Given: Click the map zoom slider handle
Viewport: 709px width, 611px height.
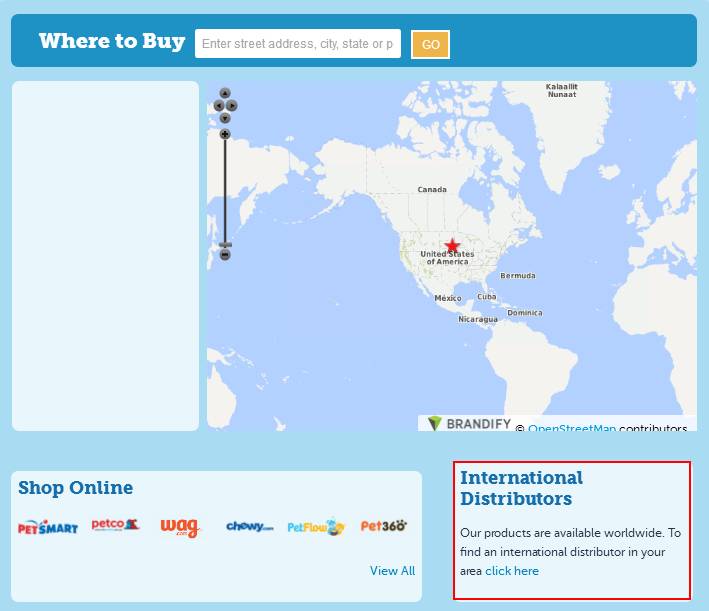Looking at the screenshot, I should [x=225, y=244].
